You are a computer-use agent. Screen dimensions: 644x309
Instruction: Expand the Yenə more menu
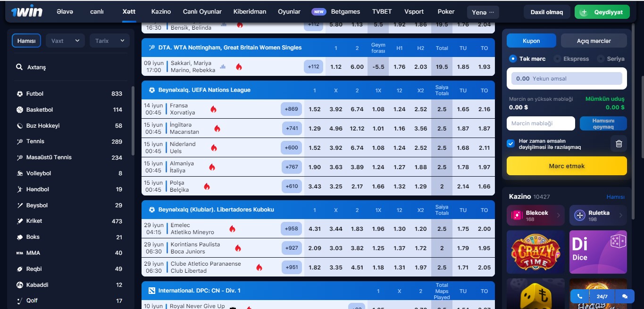pos(483,12)
